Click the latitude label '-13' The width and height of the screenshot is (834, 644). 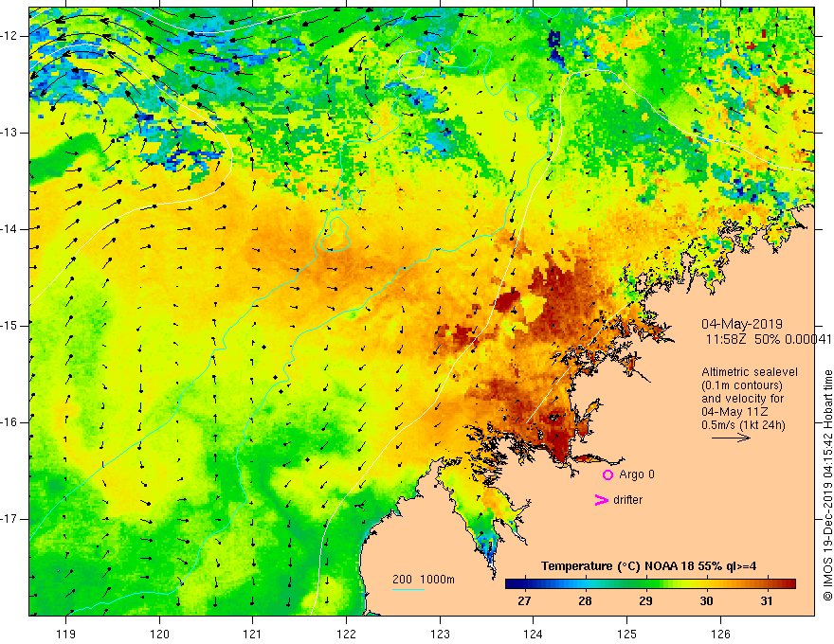(10, 133)
